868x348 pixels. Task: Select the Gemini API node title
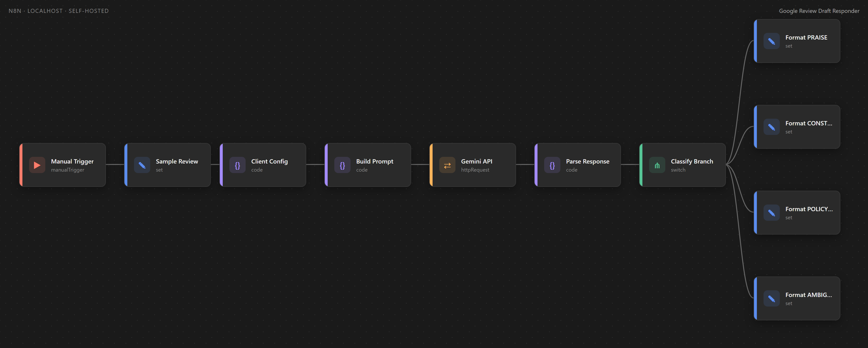click(x=476, y=161)
